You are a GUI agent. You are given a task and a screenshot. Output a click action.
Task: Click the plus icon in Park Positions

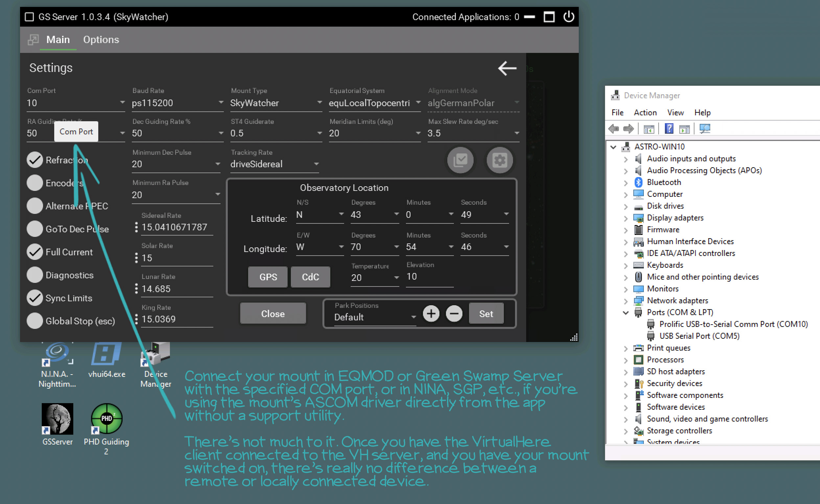(431, 314)
